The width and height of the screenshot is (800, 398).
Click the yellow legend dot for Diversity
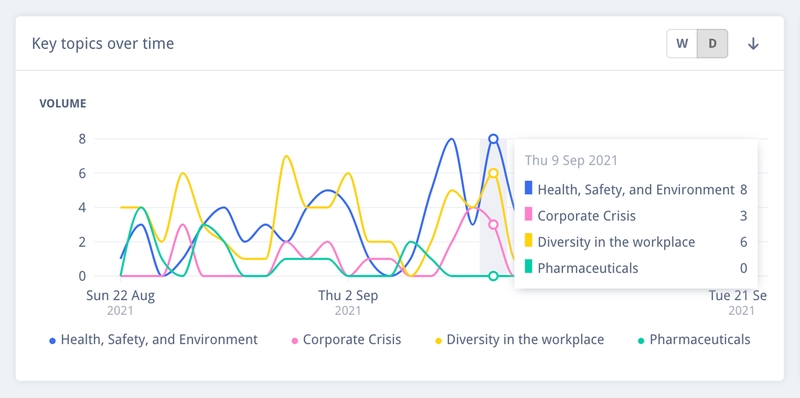(438, 341)
